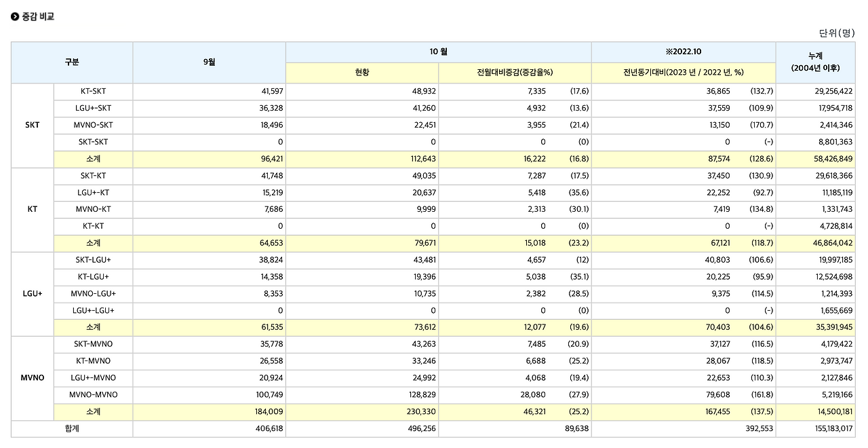
Task: Click the 전년동기대비 subheader cell
Action: pyautogui.click(x=682, y=72)
